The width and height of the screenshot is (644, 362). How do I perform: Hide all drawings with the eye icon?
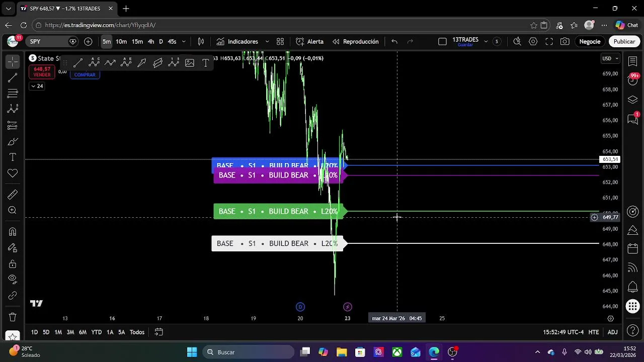coord(13,279)
